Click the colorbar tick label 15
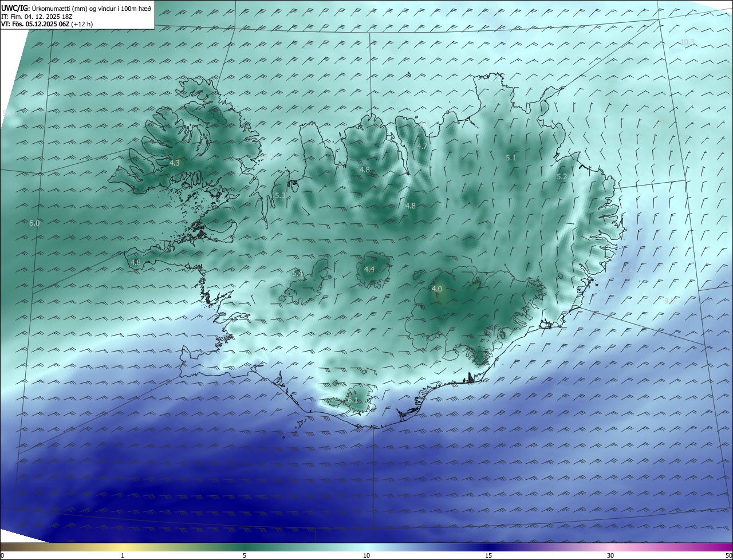Viewport: 733px width, 560px height. click(488, 555)
